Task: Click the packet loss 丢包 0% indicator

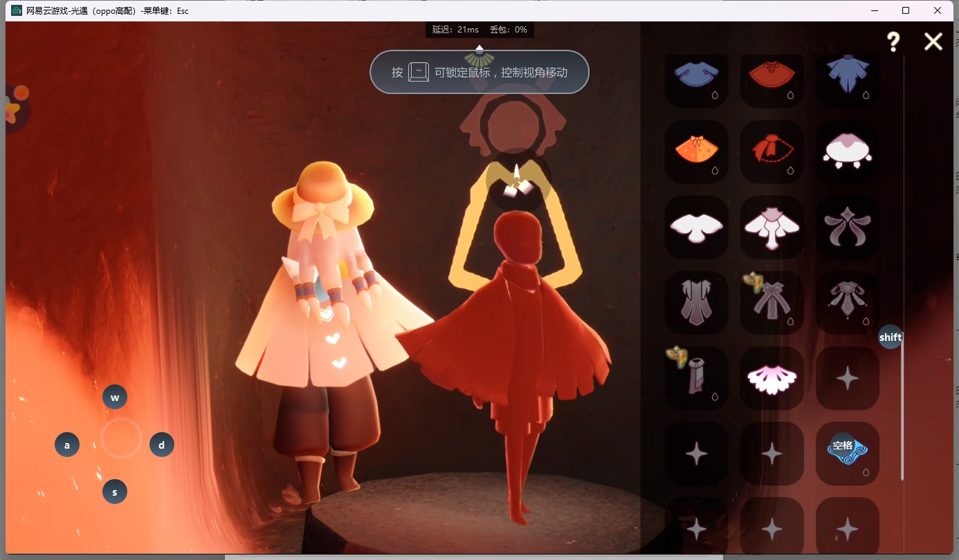Action: 509,30
